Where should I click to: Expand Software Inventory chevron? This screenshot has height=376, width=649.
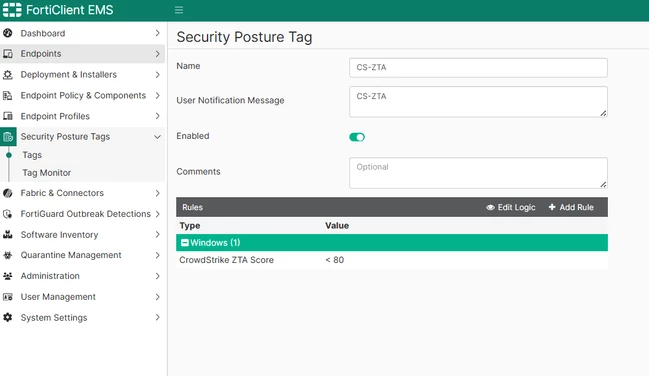click(x=157, y=234)
